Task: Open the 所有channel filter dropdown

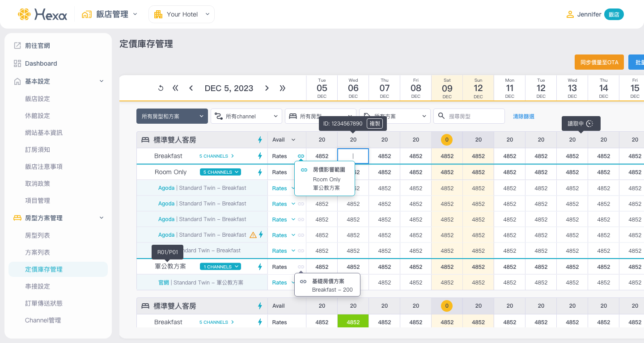Action: (246, 116)
